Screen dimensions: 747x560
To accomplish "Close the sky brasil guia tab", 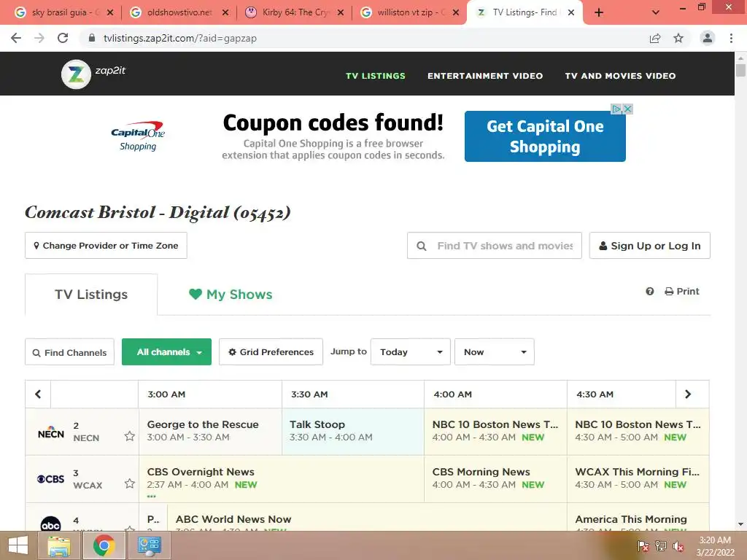I will click(110, 13).
